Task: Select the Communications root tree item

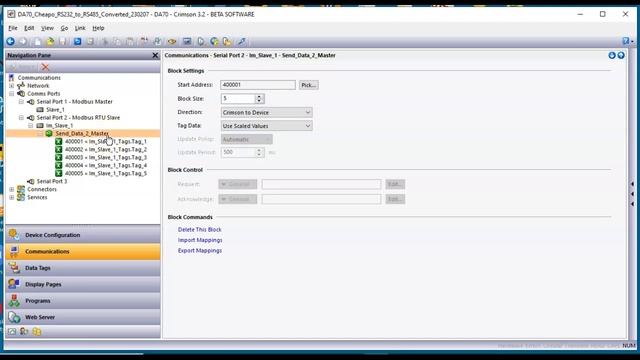Action: click(39, 78)
